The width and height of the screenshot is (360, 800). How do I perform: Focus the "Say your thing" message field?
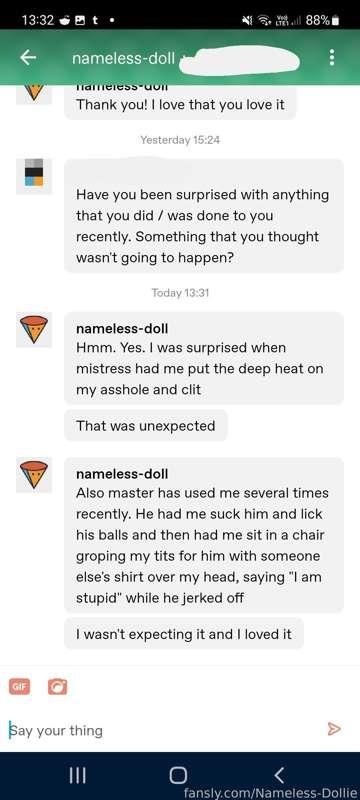pyautogui.click(x=163, y=730)
